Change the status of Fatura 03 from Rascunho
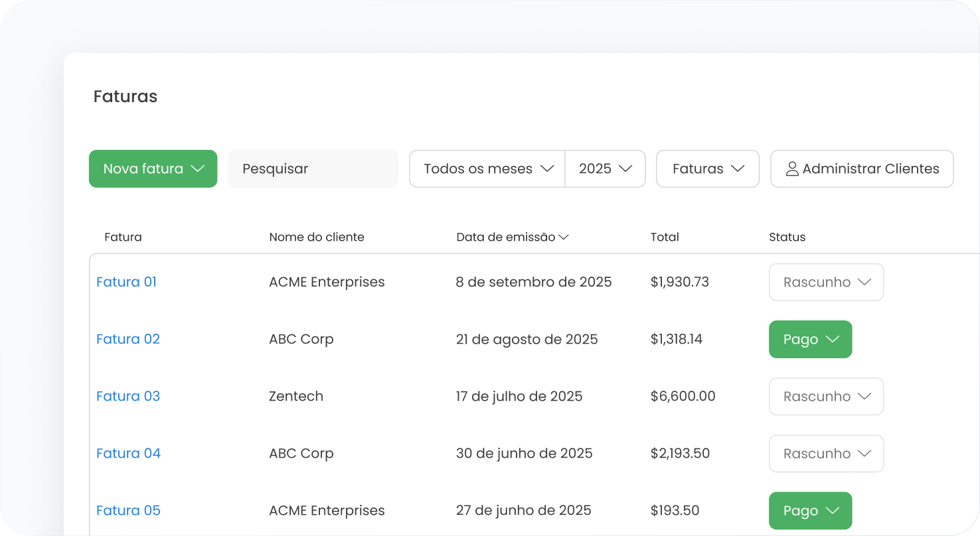This screenshot has width=980, height=536. [826, 396]
